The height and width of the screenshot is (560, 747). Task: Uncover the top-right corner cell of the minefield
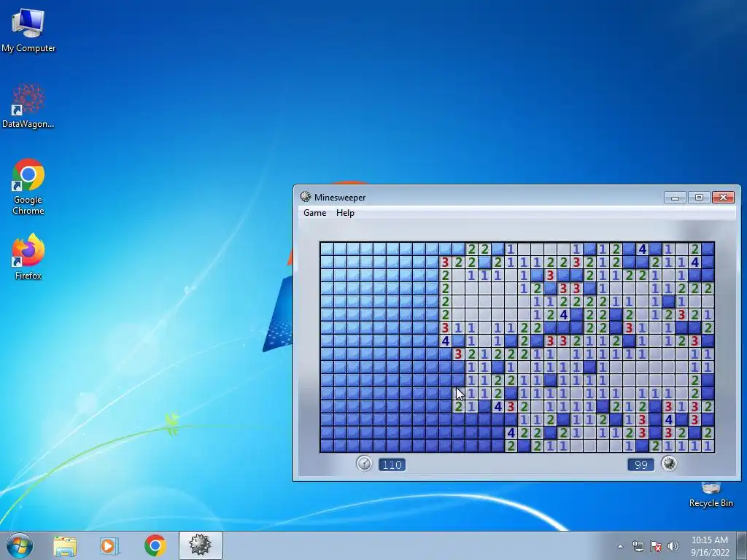pos(708,249)
